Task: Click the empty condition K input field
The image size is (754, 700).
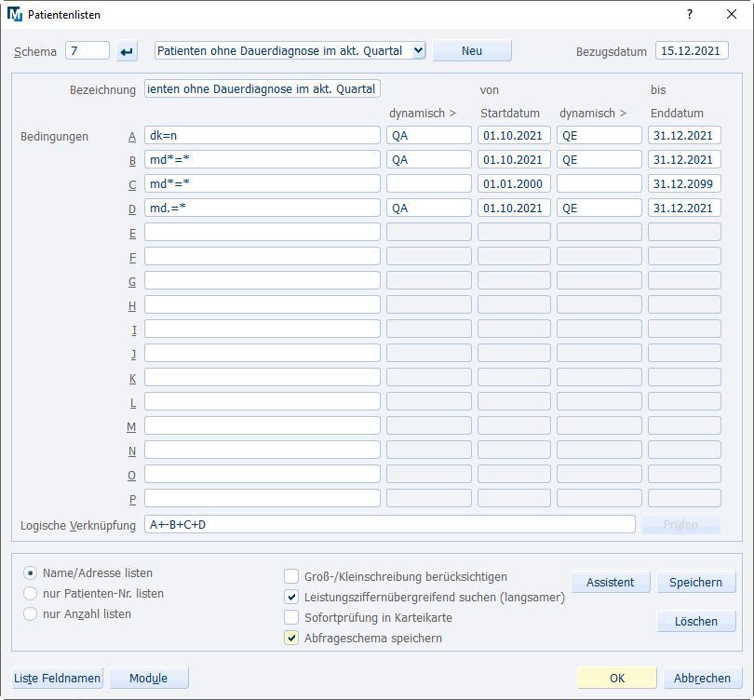Action: [x=263, y=377]
